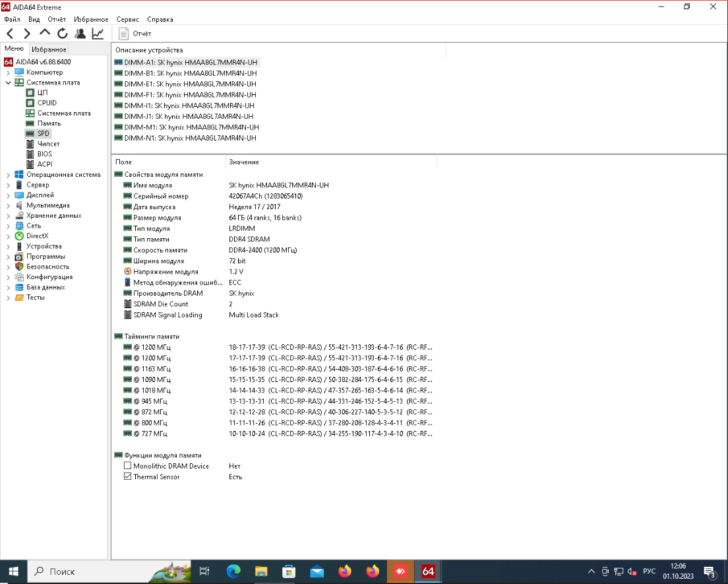Click the Безопасность shield icon
The height and width of the screenshot is (584, 728).
19,267
